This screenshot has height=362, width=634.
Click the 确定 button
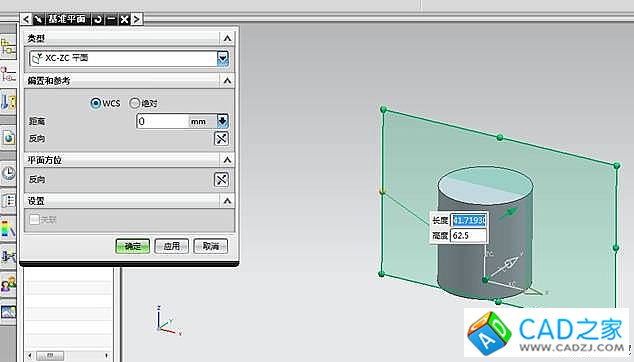[133, 246]
